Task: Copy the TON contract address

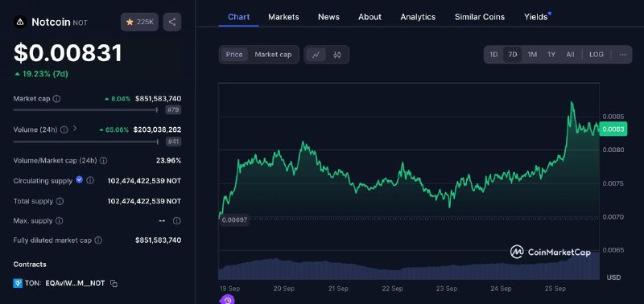Action: 114,283
